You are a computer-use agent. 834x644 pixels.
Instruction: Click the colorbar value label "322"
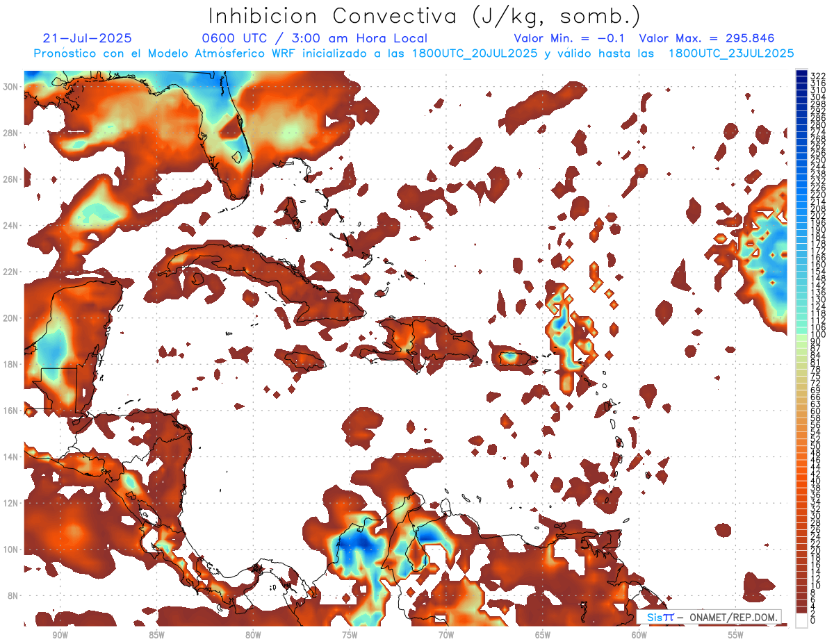click(x=818, y=75)
